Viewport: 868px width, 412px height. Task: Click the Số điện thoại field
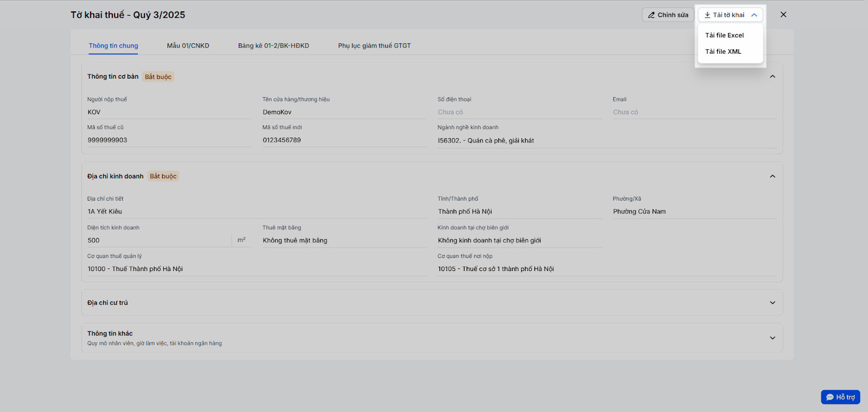tap(519, 112)
